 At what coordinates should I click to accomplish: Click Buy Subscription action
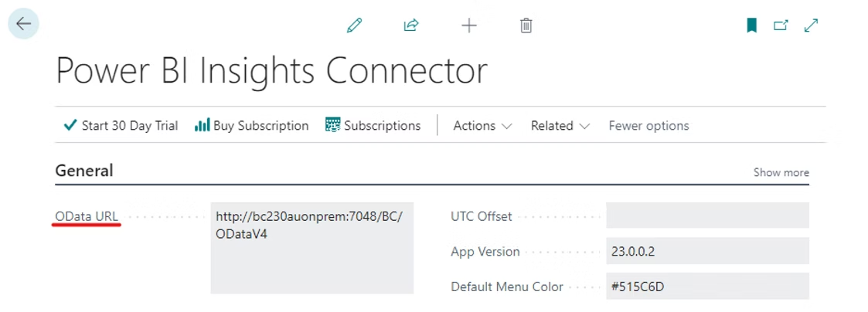tap(252, 126)
